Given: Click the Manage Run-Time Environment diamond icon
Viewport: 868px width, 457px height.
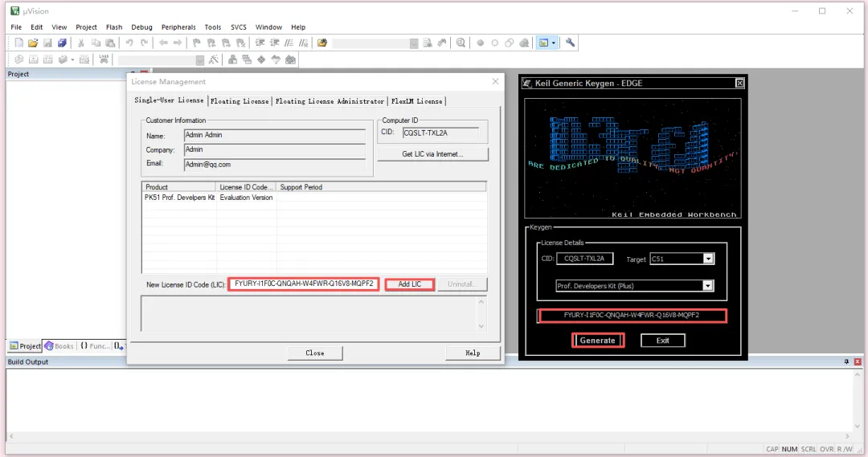Looking at the screenshot, I should coord(261,59).
